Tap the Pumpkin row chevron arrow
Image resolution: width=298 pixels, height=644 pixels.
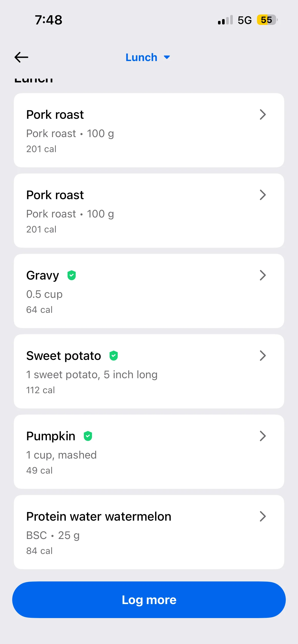(263, 436)
